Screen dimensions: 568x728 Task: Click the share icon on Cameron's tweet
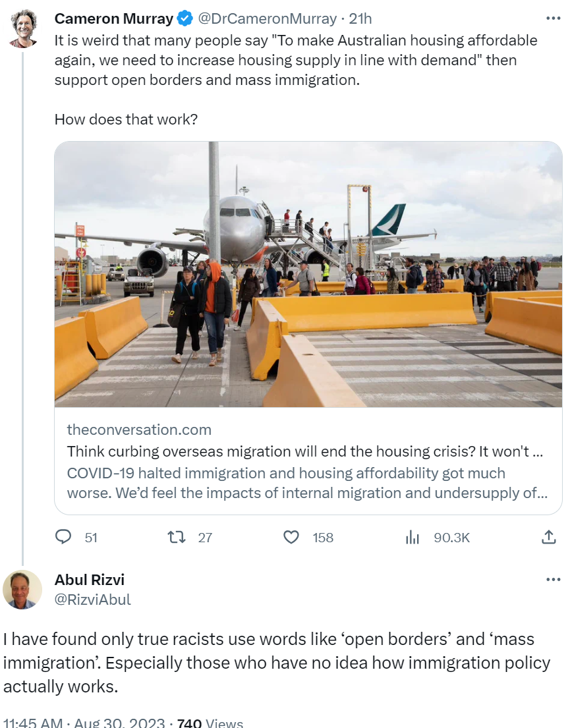coord(548,538)
